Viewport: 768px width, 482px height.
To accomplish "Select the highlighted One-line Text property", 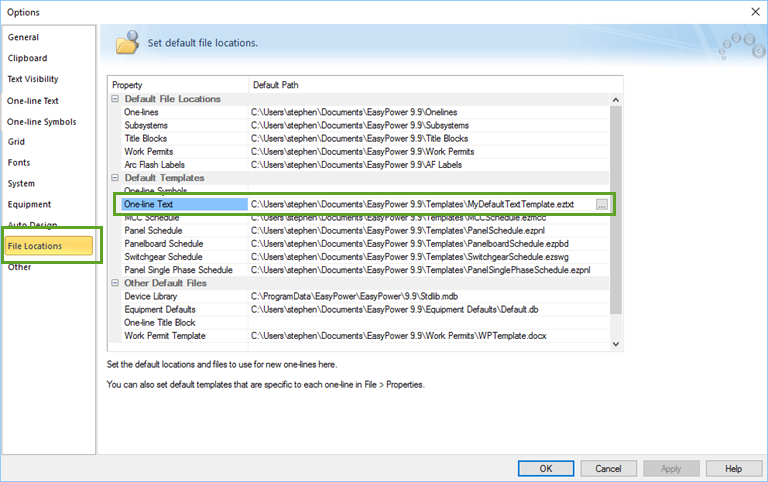I will pos(185,204).
